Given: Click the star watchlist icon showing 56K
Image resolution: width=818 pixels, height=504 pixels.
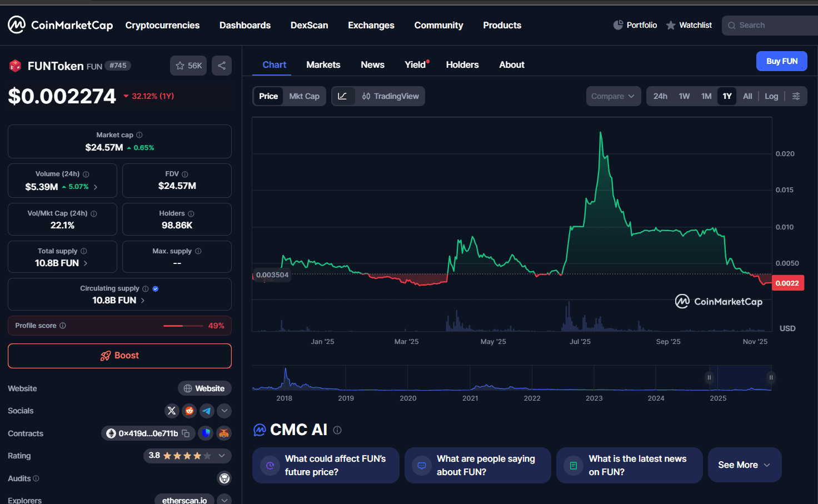Looking at the screenshot, I should point(188,66).
